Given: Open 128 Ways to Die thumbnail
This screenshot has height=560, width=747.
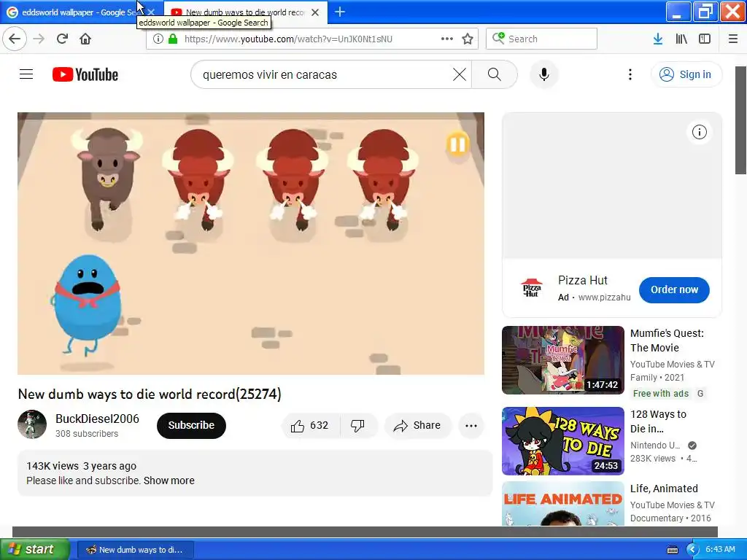Looking at the screenshot, I should [562, 441].
